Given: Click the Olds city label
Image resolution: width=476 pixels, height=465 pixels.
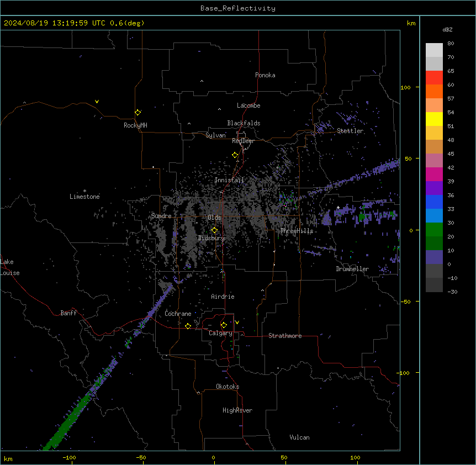Looking at the screenshot, I should point(214,218).
